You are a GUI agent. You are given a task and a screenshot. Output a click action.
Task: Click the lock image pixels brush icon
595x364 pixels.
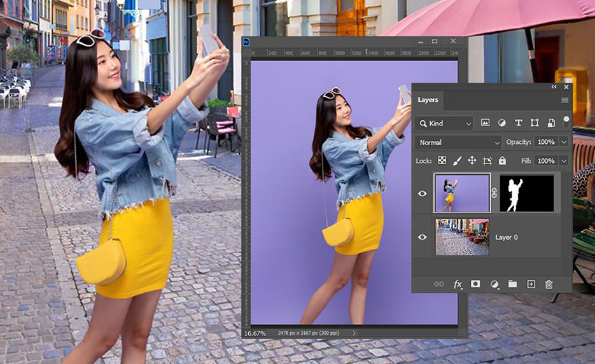457,161
